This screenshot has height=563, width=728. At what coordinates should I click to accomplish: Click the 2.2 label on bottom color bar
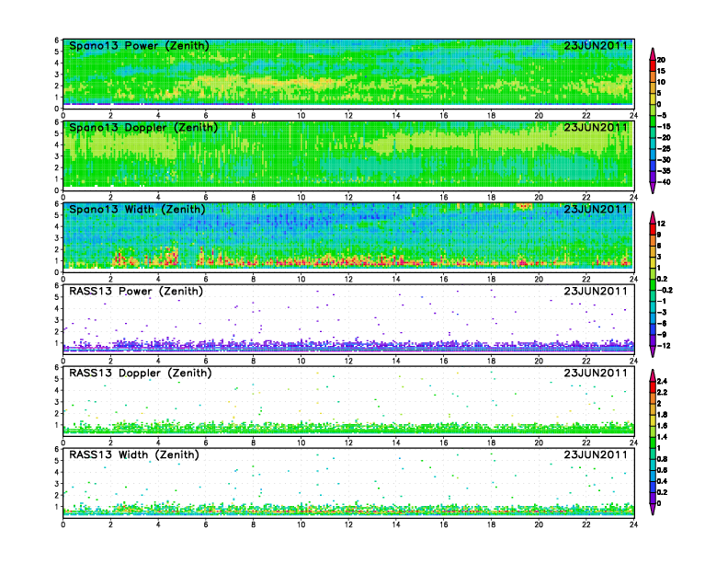point(662,392)
